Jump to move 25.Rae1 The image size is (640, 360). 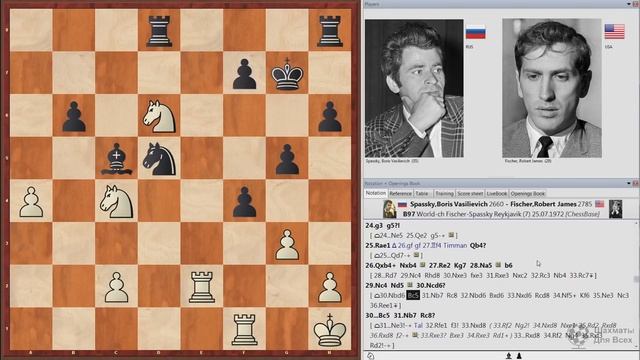pos(378,245)
